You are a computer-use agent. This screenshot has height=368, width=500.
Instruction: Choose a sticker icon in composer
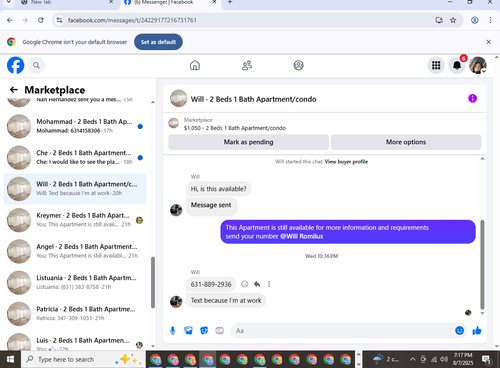point(204,331)
